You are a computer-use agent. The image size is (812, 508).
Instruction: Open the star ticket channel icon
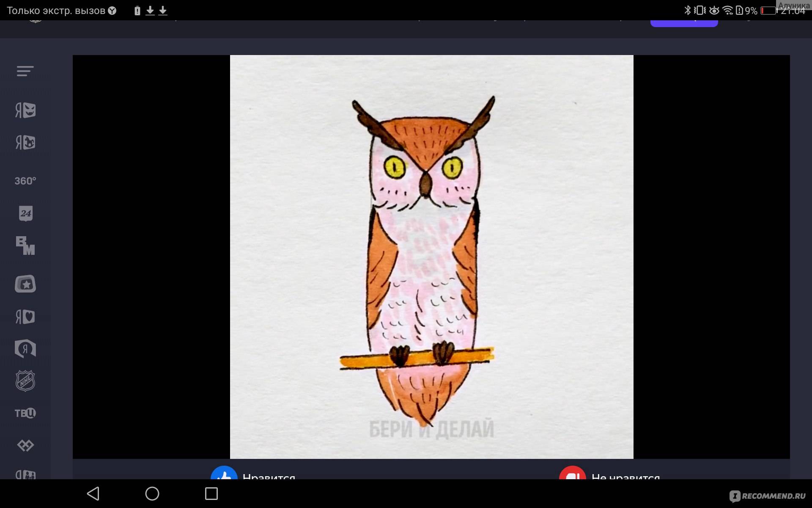click(x=25, y=284)
